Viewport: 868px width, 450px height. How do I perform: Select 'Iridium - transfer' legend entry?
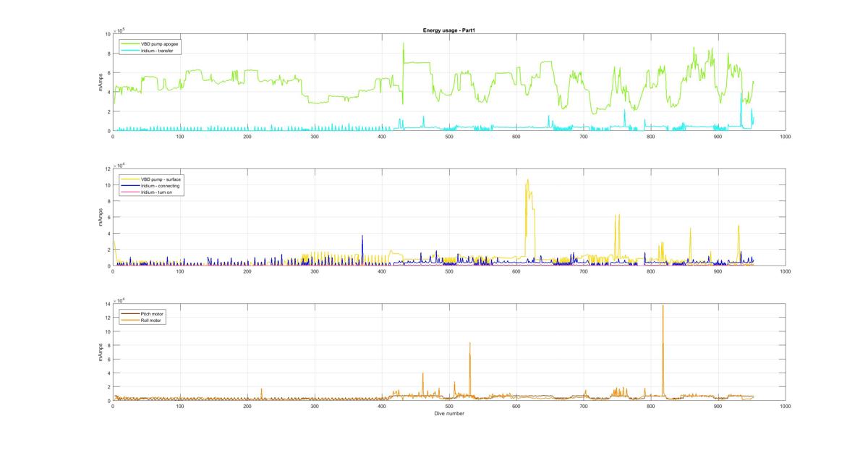pyautogui.click(x=157, y=51)
